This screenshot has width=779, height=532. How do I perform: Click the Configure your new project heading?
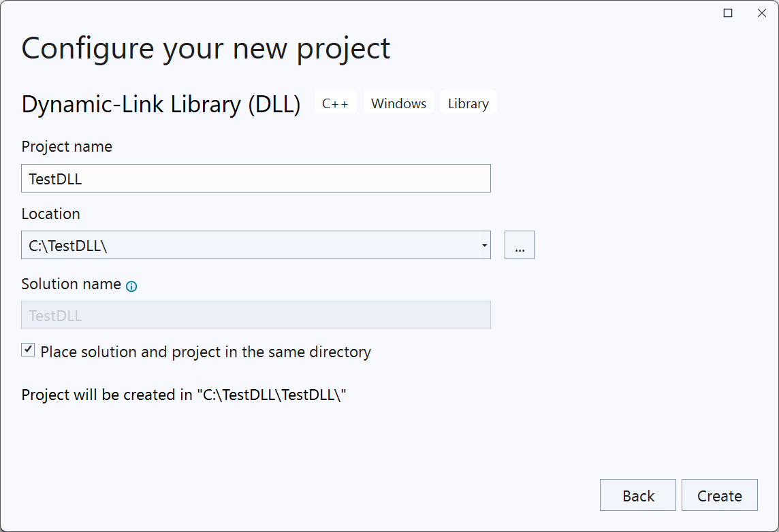tap(206, 49)
